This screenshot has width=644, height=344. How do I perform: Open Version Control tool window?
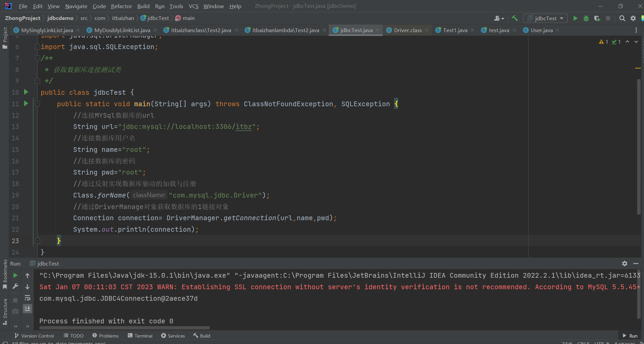34,336
